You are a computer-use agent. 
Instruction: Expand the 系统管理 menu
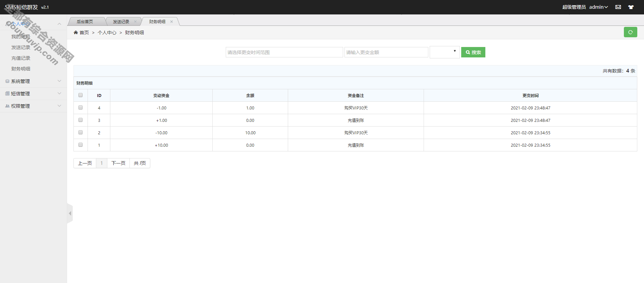34,81
